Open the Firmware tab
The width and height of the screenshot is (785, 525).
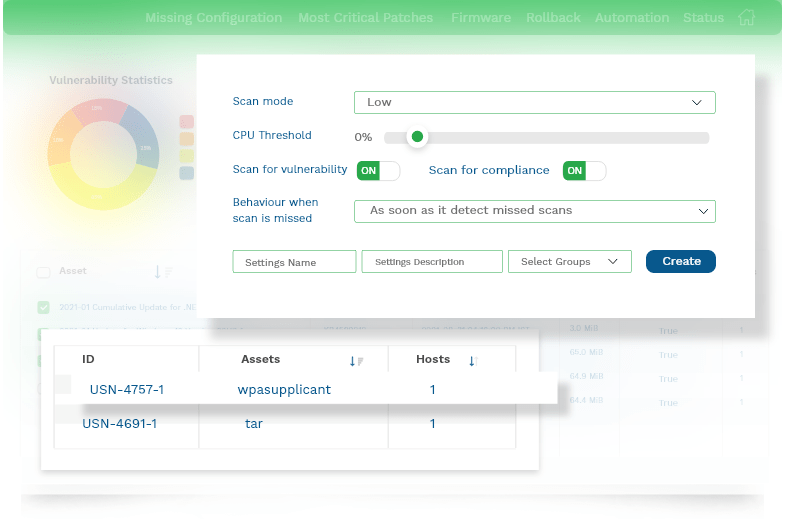point(481,18)
